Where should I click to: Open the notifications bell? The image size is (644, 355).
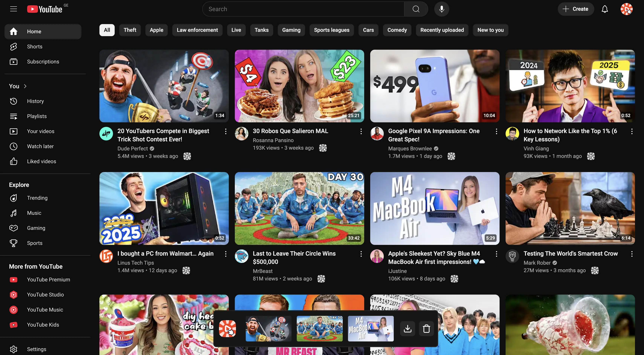[x=604, y=9]
